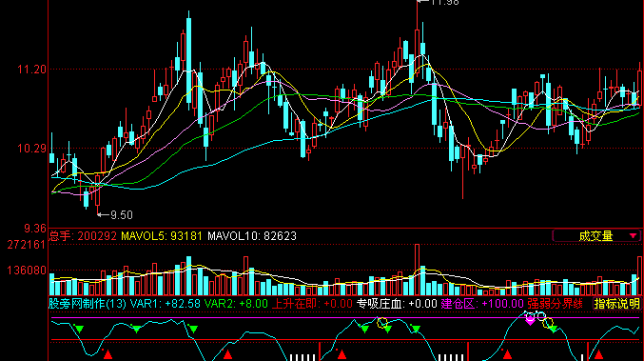Click the VAR2: +8.00 readout
The width and height of the screenshot is (644, 361).
(x=236, y=304)
